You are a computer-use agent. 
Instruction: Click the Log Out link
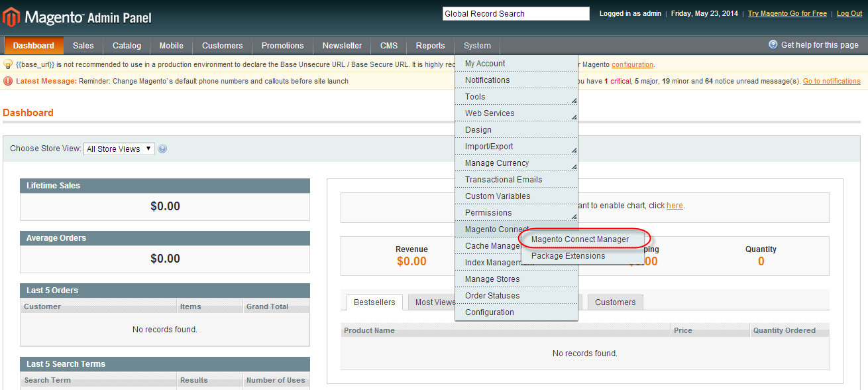(849, 14)
